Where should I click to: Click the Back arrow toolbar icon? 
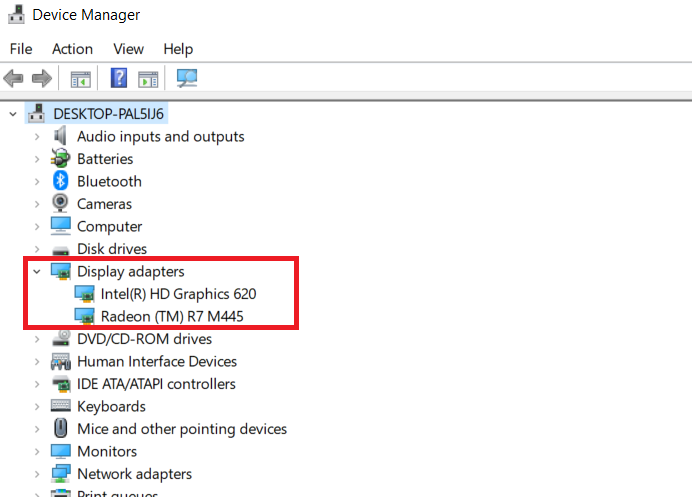tap(13, 79)
